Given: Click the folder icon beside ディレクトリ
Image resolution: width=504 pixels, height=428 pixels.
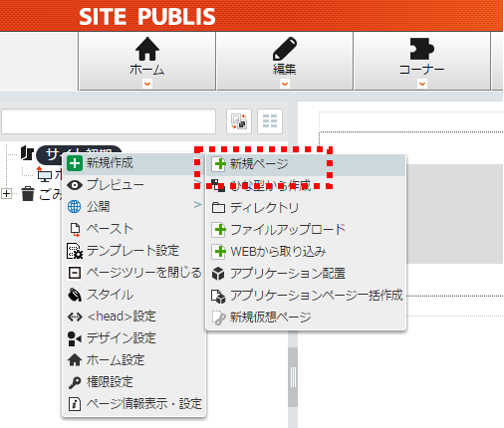Looking at the screenshot, I should (218, 208).
